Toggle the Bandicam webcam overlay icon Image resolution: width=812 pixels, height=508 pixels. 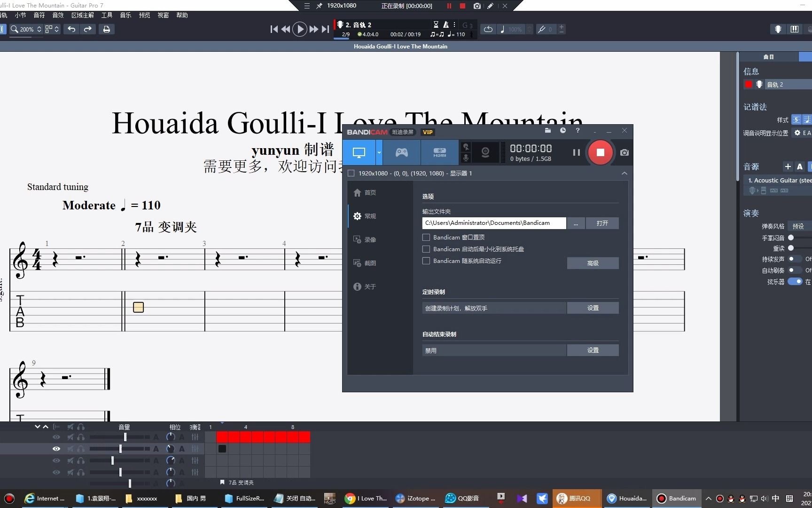[485, 152]
